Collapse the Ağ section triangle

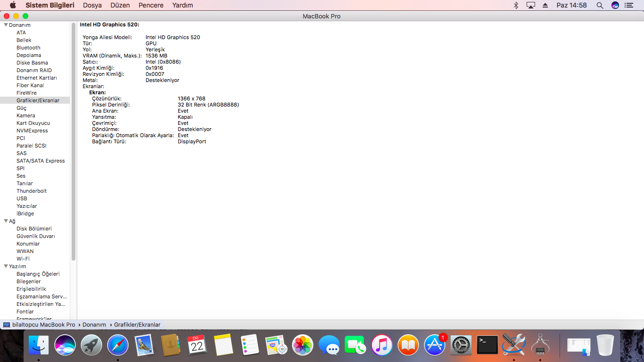[6, 221]
